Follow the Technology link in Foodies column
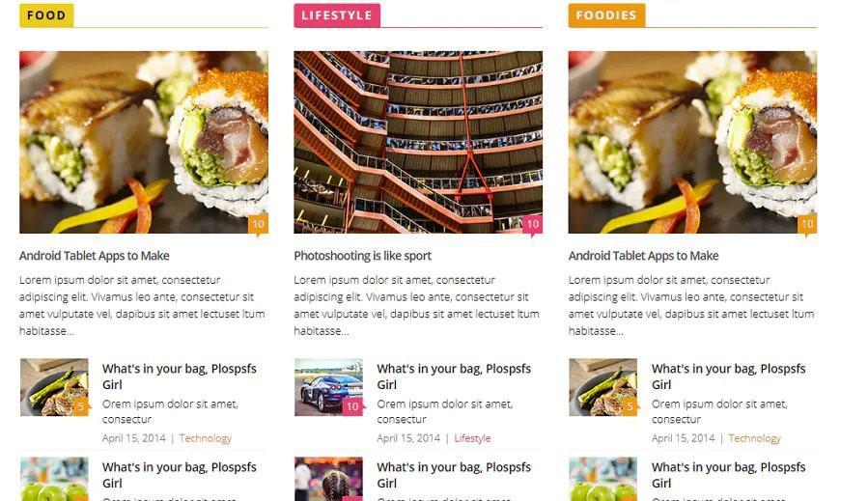Viewport: 868px width, 501px height. click(754, 438)
